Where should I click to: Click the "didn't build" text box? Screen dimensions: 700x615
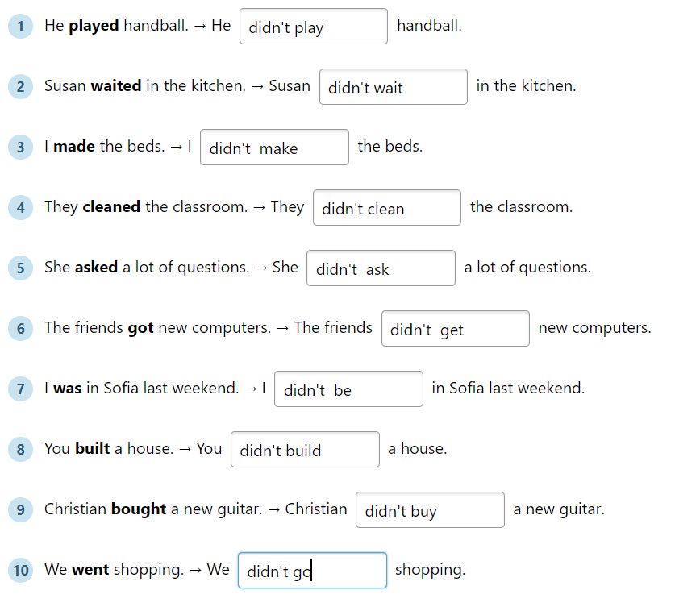pyautogui.click(x=305, y=450)
